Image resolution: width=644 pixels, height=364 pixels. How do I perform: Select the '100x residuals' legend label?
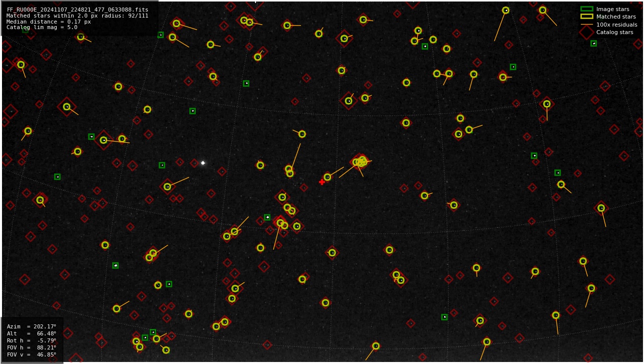pos(616,25)
